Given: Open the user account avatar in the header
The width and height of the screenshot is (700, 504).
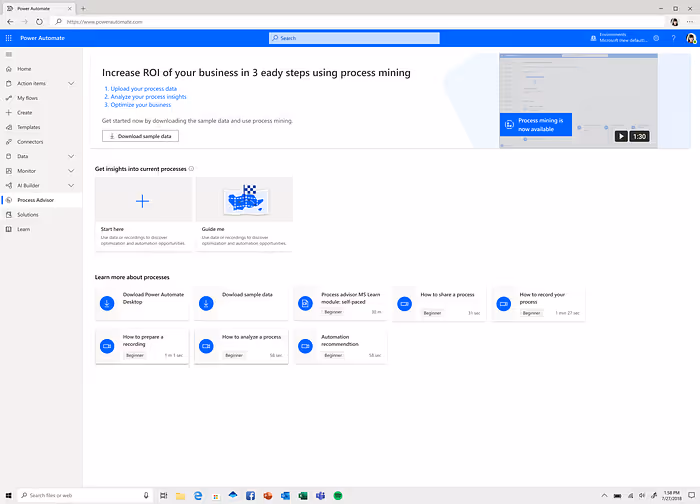Looking at the screenshot, I should 691,38.
